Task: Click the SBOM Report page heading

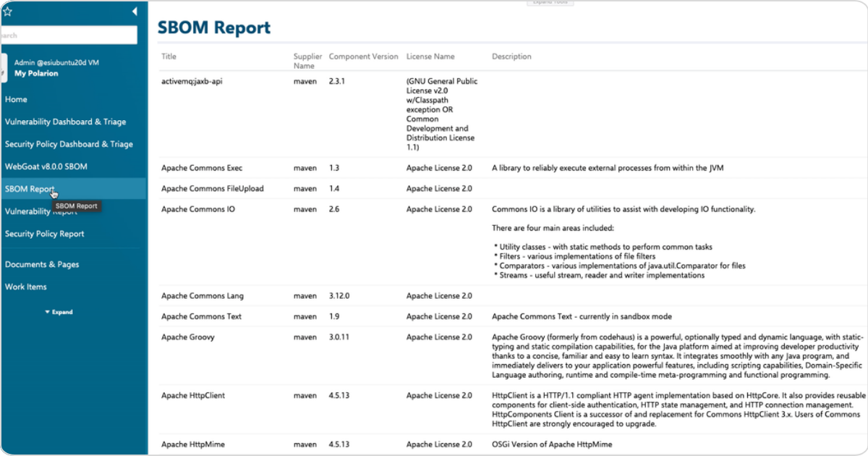Action: 214,28
